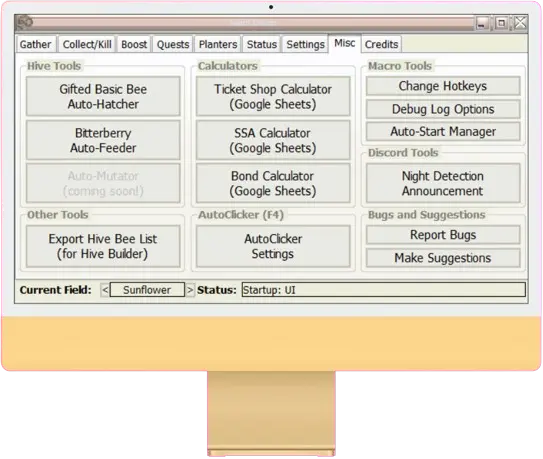
Task: Go to the Quests tab
Action: (x=173, y=44)
